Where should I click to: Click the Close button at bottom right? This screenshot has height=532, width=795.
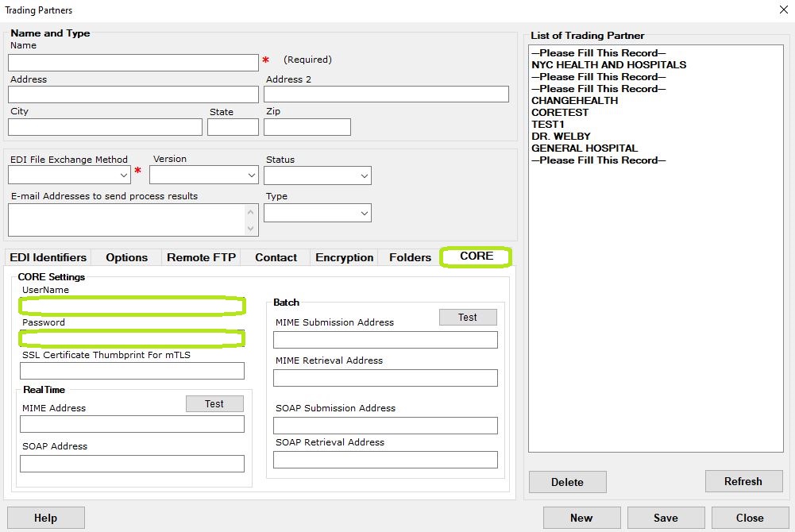point(750,518)
